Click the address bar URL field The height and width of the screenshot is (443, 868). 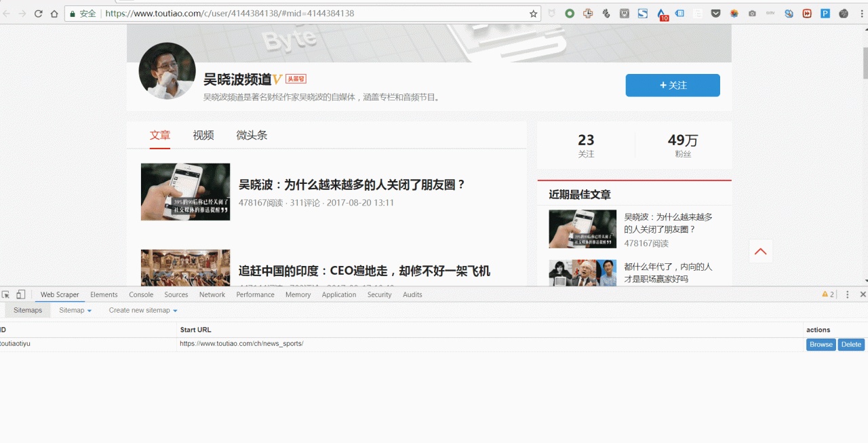pyautogui.click(x=305, y=14)
